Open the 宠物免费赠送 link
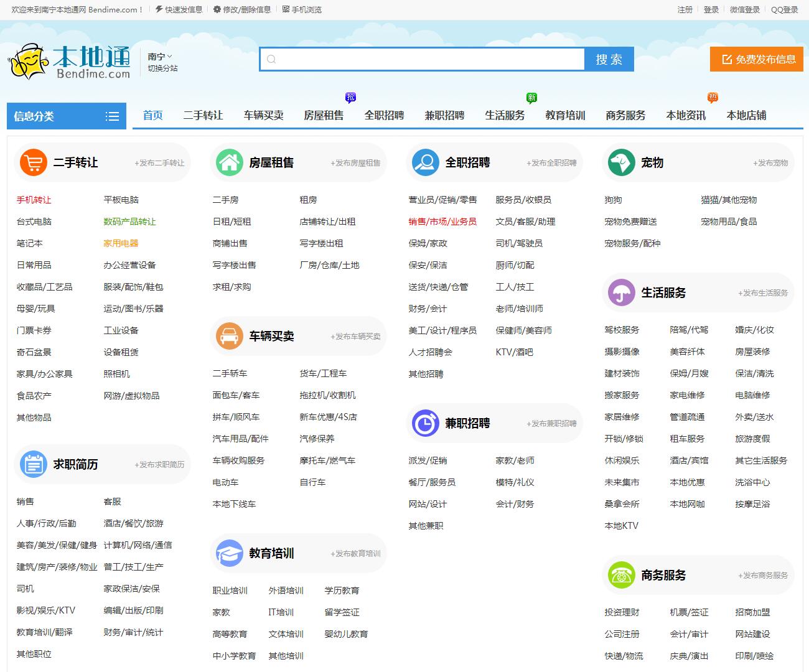This screenshot has height=672, width=809. click(x=630, y=222)
